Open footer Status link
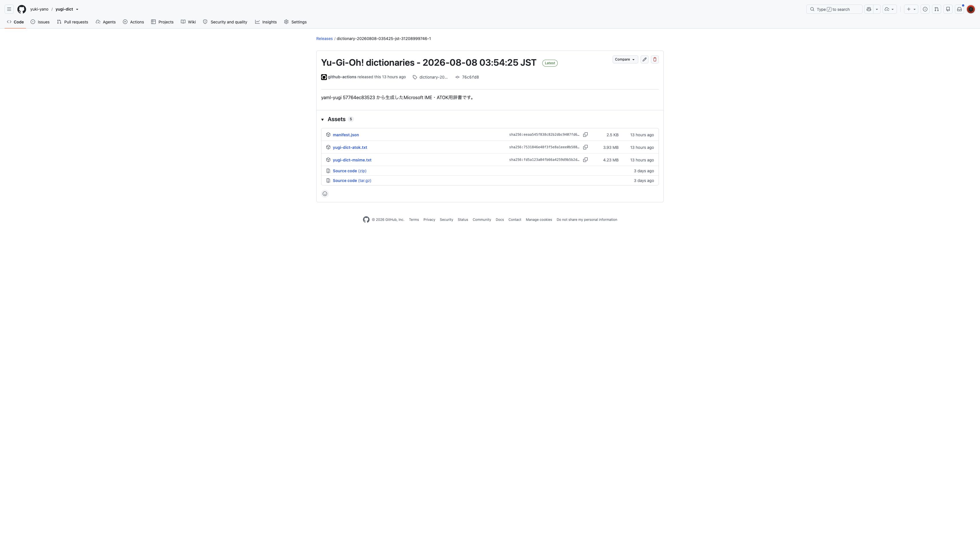The width and height of the screenshot is (980, 558). click(463, 220)
